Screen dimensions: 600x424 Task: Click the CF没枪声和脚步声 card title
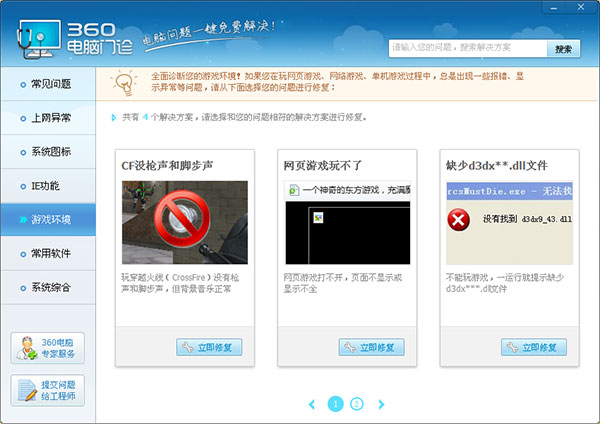(x=167, y=166)
